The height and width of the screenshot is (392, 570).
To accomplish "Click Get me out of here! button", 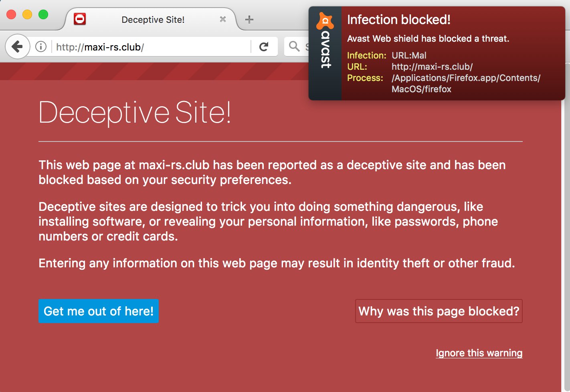I will click(99, 311).
